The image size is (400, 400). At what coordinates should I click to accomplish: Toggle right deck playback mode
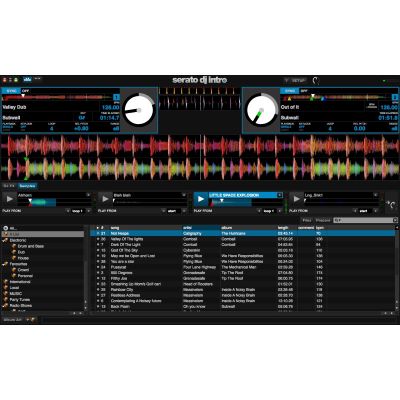tap(287, 126)
